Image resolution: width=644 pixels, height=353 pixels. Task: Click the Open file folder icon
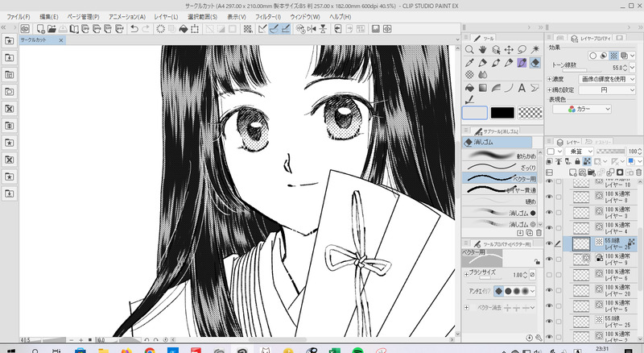pos(52,29)
